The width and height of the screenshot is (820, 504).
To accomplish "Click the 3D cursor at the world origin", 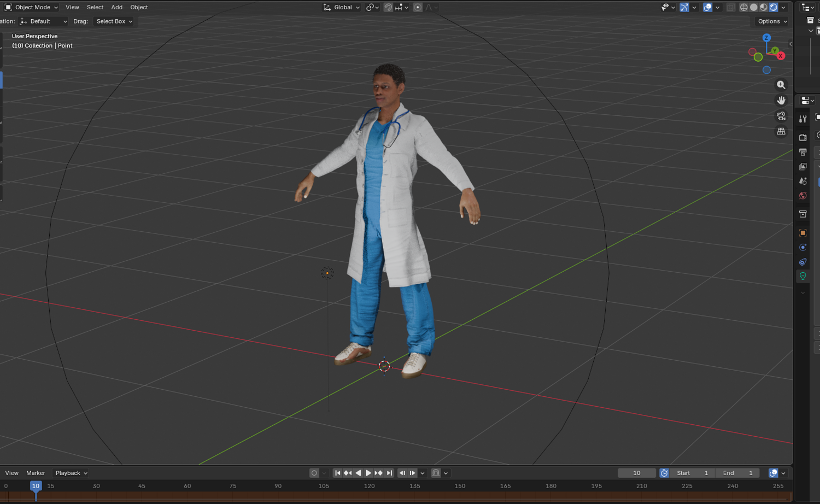I will (x=384, y=366).
